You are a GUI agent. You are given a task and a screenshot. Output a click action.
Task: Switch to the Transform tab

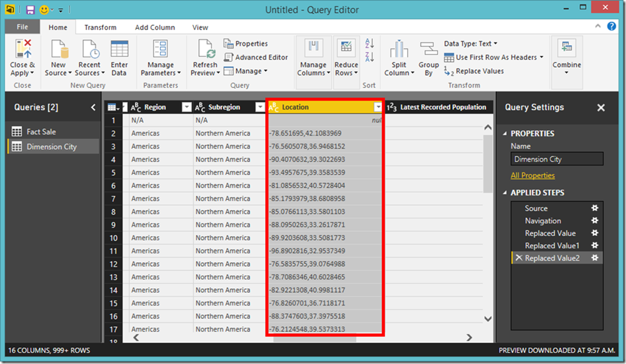pyautogui.click(x=100, y=27)
